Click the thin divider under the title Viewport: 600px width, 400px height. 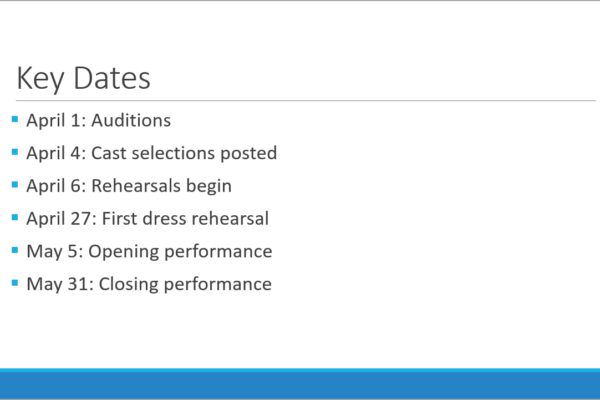pos(306,101)
